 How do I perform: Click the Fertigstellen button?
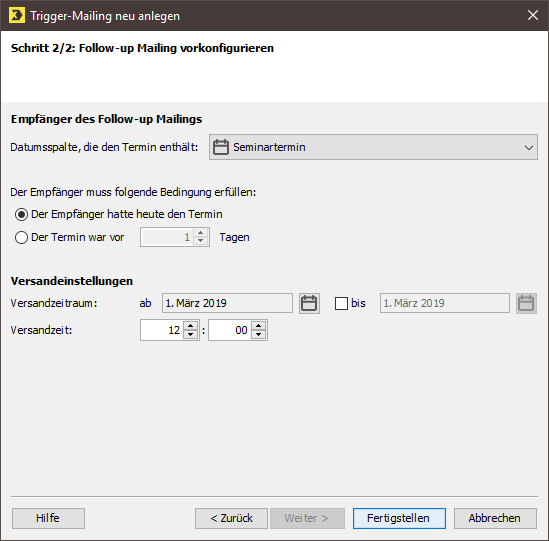click(399, 518)
